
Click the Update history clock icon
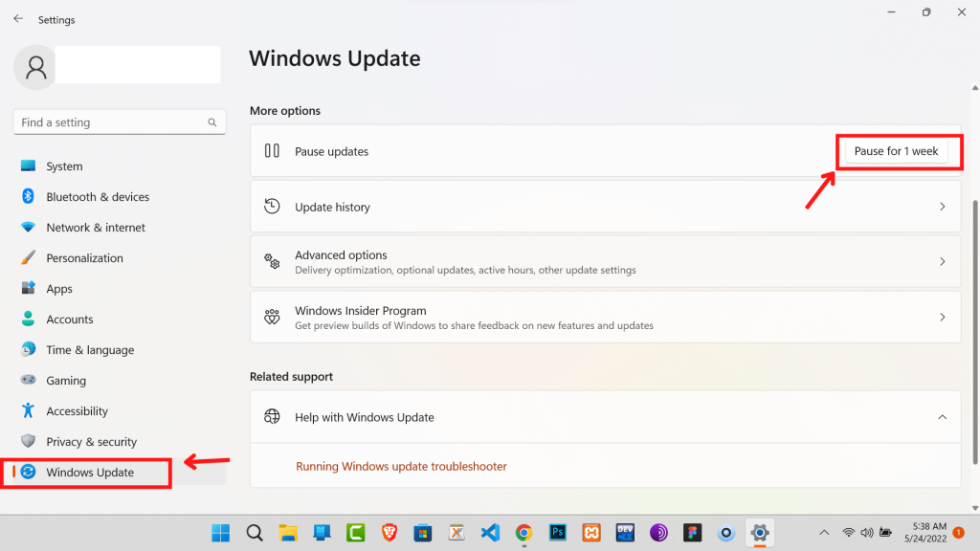pyautogui.click(x=272, y=207)
